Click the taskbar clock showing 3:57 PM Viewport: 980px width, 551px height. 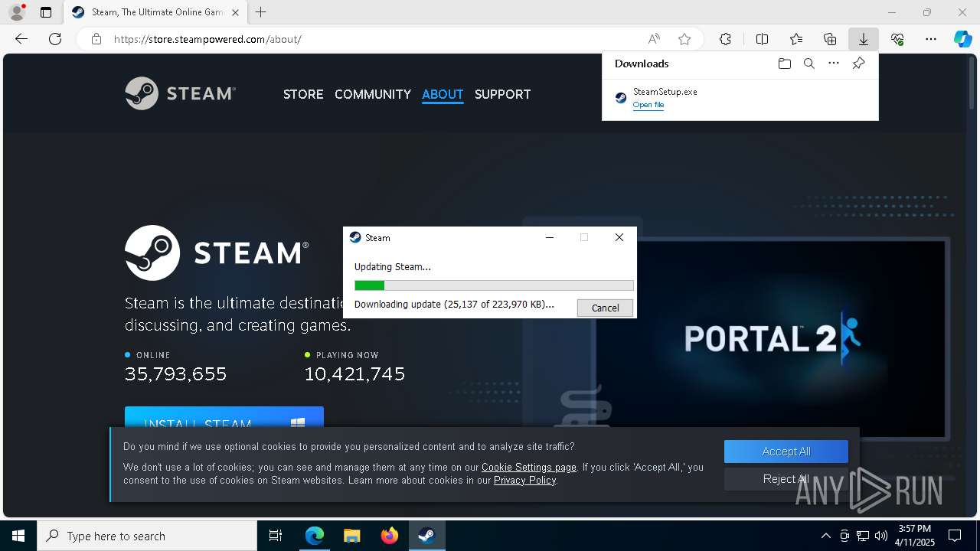coord(915,536)
